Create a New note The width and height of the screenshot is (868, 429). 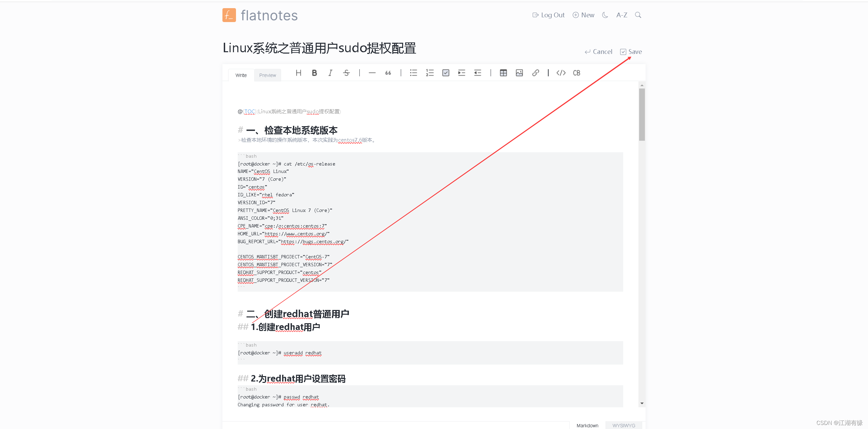pos(583,15)
